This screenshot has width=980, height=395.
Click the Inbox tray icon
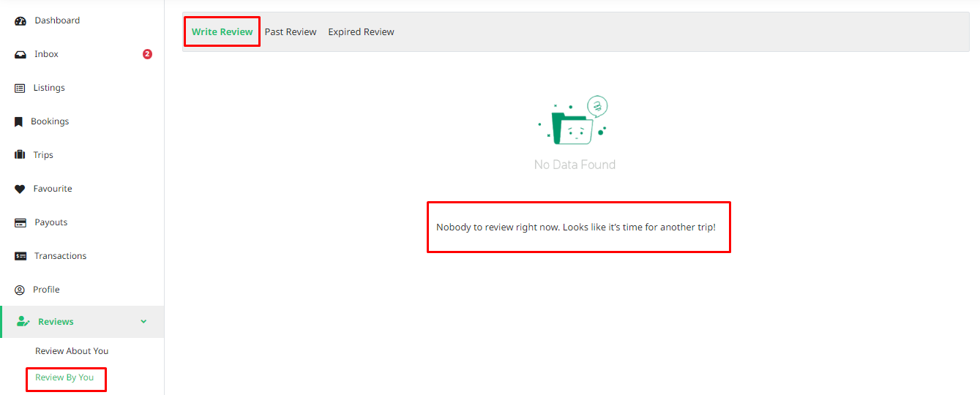click(20, 55)
